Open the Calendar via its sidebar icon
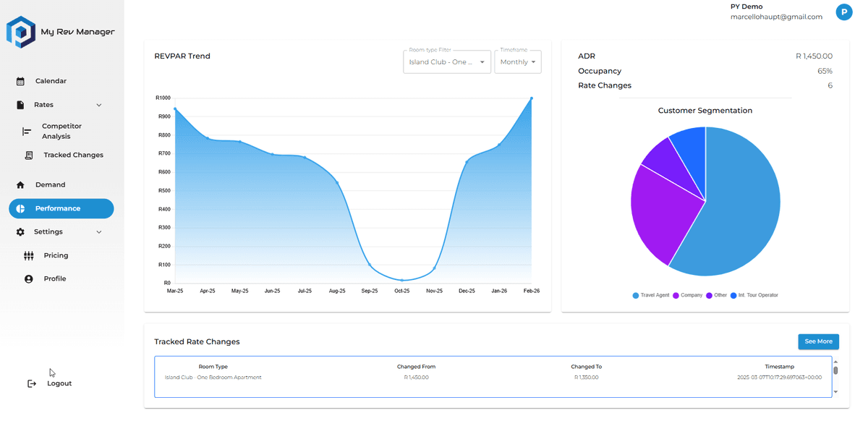The width and height of the screenshot is (868, 434). point(21,80)
